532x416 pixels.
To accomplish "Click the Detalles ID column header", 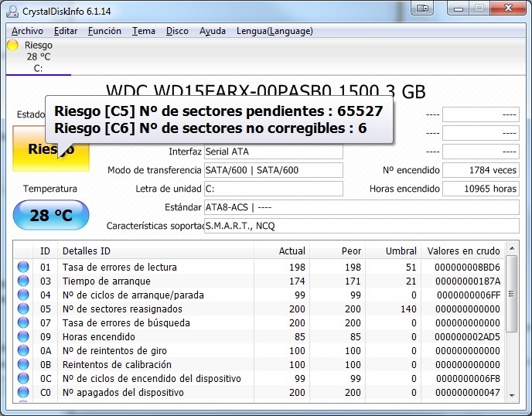I will pyautogui.click(x=155, y=251).
